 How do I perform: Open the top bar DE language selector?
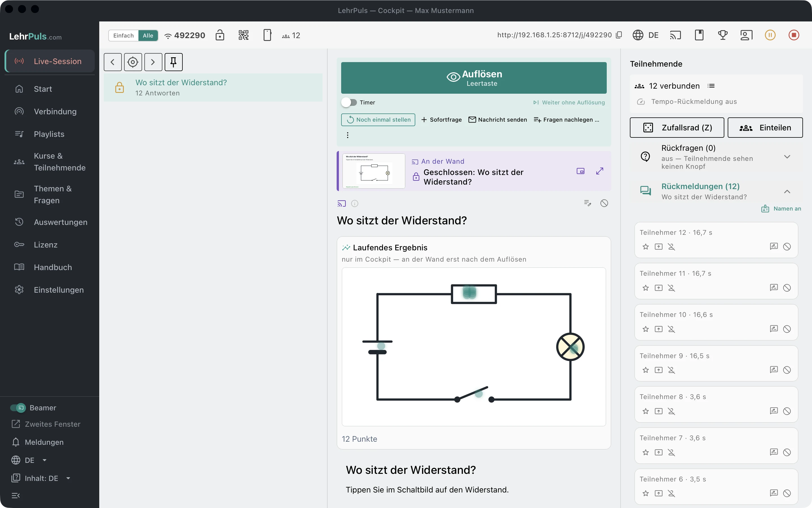(x=646, y=35)
